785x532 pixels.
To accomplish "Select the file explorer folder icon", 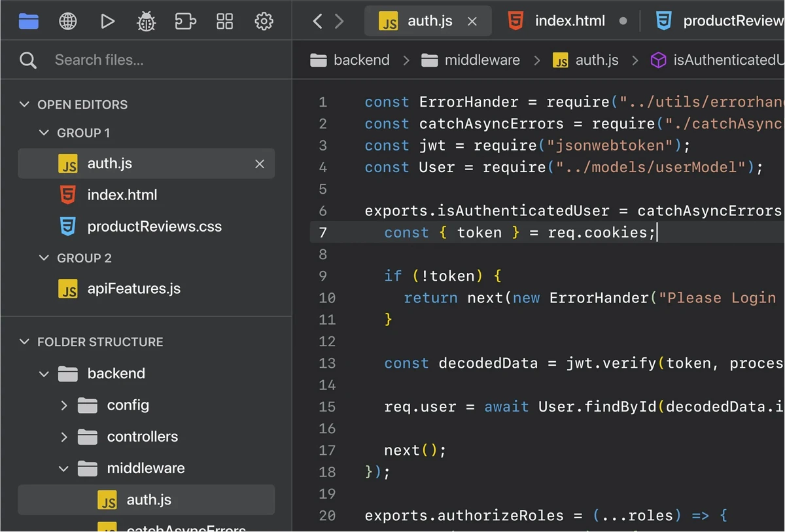I will [28, 20].
